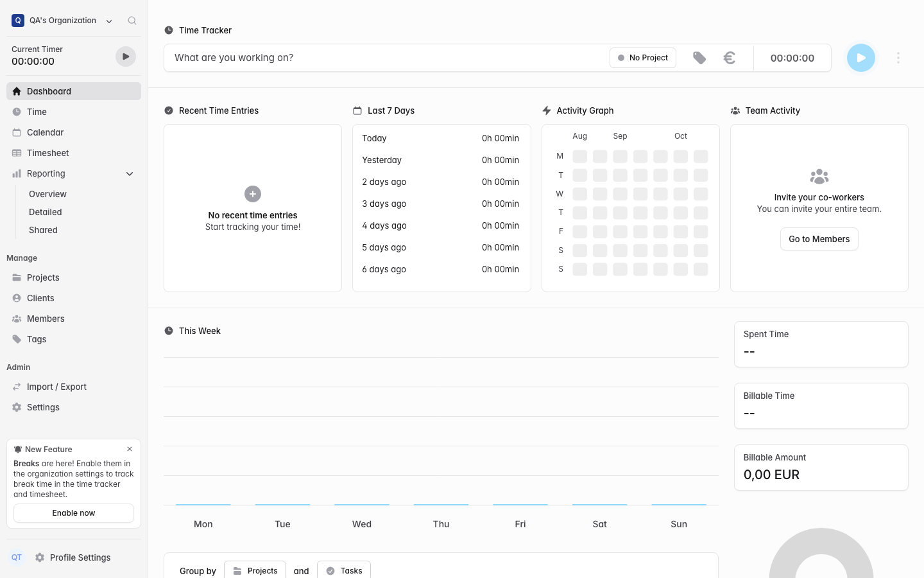Open Shared reports
This screenshot has width=924, height=578.
[x=43, y=230]
